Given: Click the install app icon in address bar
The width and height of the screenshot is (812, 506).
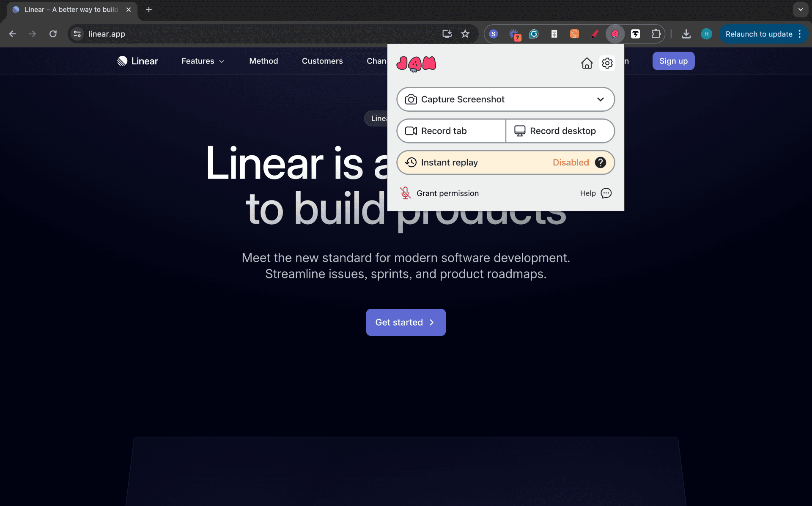Looking at the screenshot, I should pos(447,34).
